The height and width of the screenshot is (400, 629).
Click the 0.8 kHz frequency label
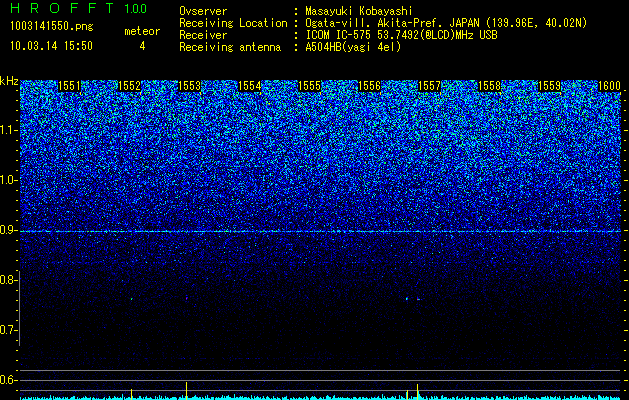click(9, 280)
